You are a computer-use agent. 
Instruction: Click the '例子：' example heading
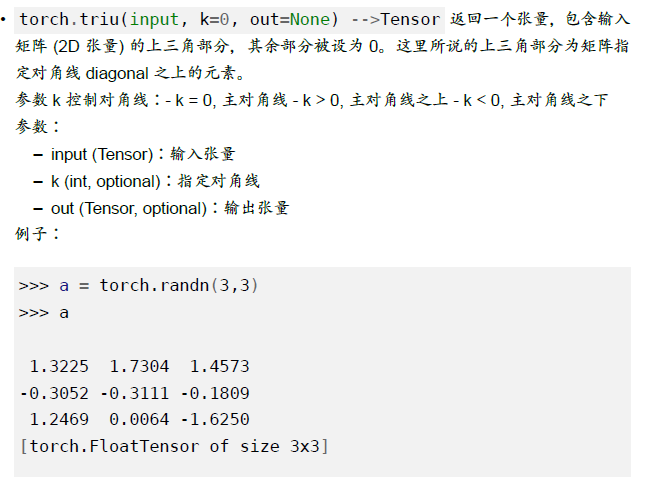point(38,234)
